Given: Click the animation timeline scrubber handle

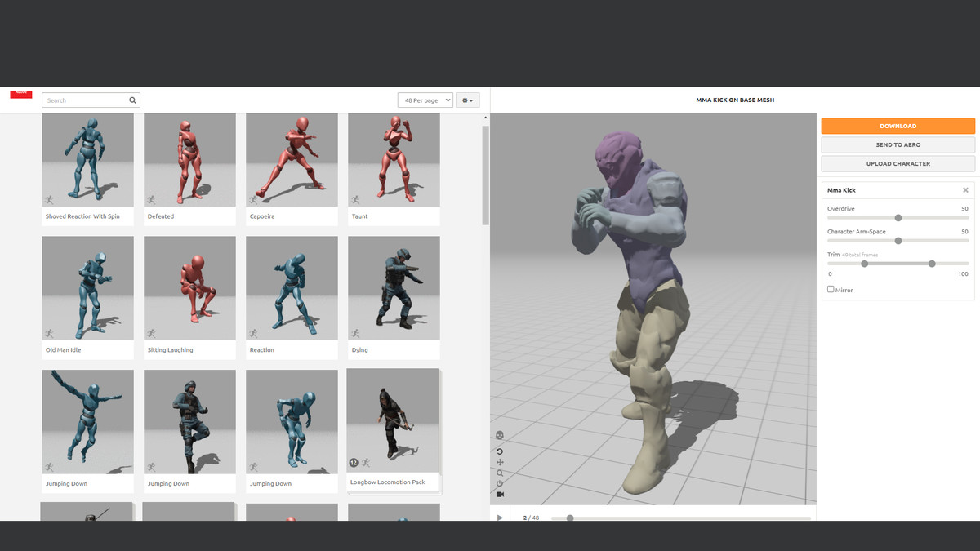Looking at the screenshot, I should 570,518.
